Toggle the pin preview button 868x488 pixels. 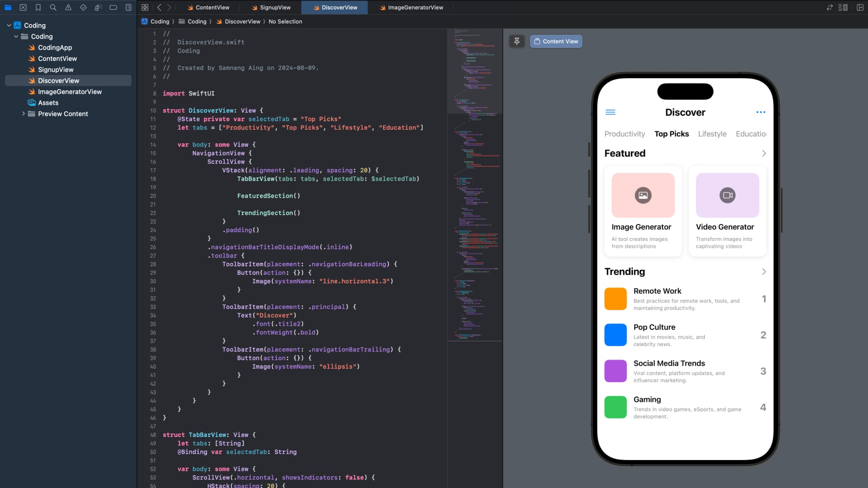[x=517, y=41]
